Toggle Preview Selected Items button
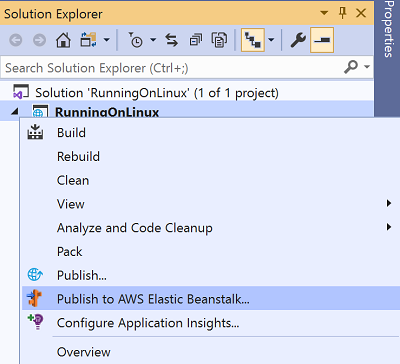 322,40
